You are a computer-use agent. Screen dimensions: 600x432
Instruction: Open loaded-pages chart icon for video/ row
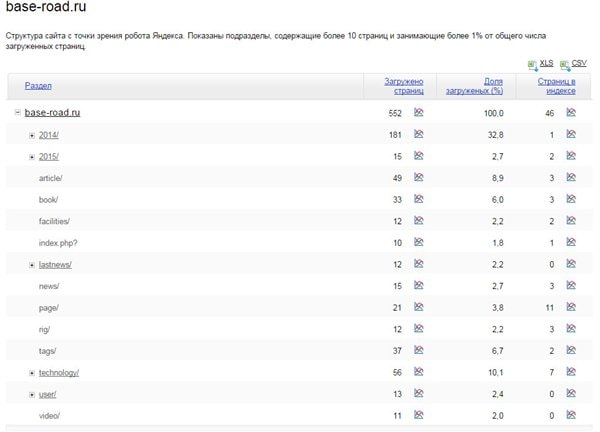(x=419, y=416)
